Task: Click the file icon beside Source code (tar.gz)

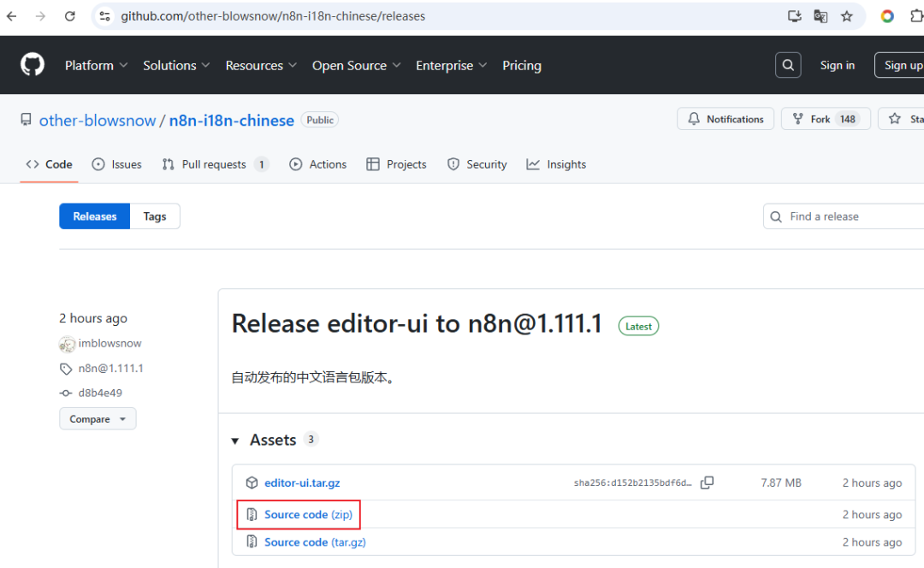Action: [x=252, y=541]
